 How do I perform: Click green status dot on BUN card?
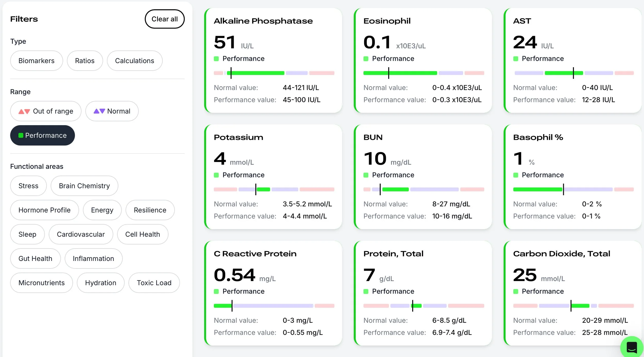pyautogui.click(x=366, y=175)
